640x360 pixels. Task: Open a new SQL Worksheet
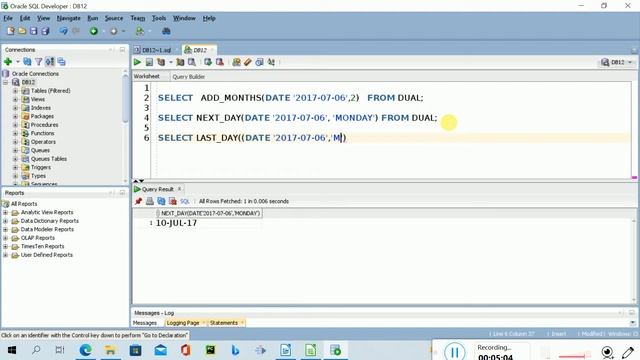pyautogui.click(x=140, y=31)
